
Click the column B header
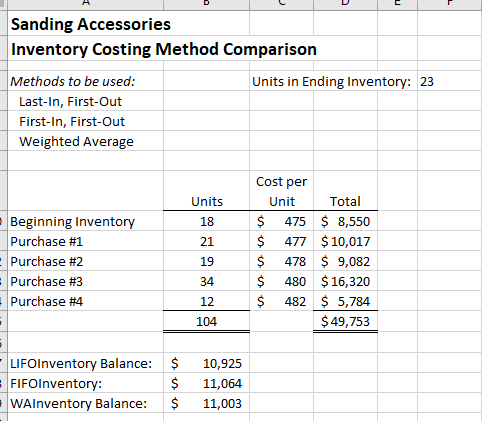tap(206, 4)
